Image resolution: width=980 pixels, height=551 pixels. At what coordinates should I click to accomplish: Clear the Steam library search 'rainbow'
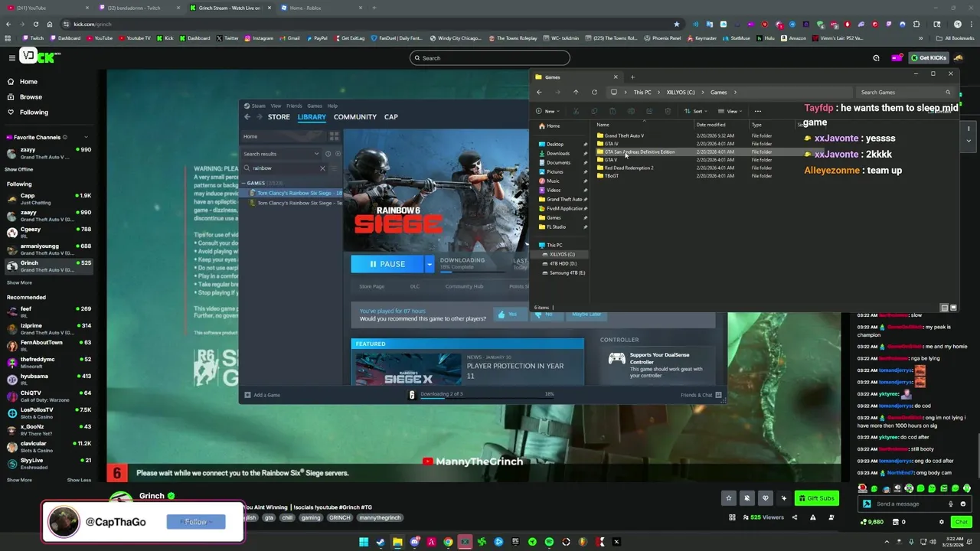tap(322, 168)
